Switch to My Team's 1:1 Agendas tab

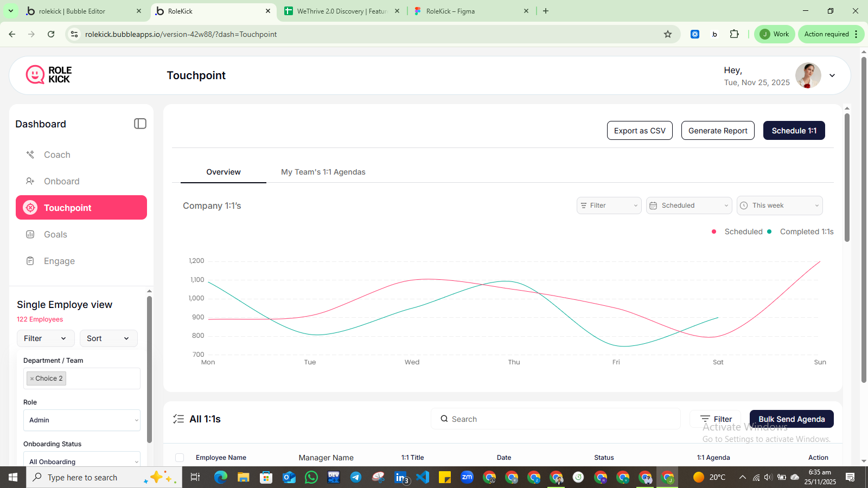pos(323,172)
